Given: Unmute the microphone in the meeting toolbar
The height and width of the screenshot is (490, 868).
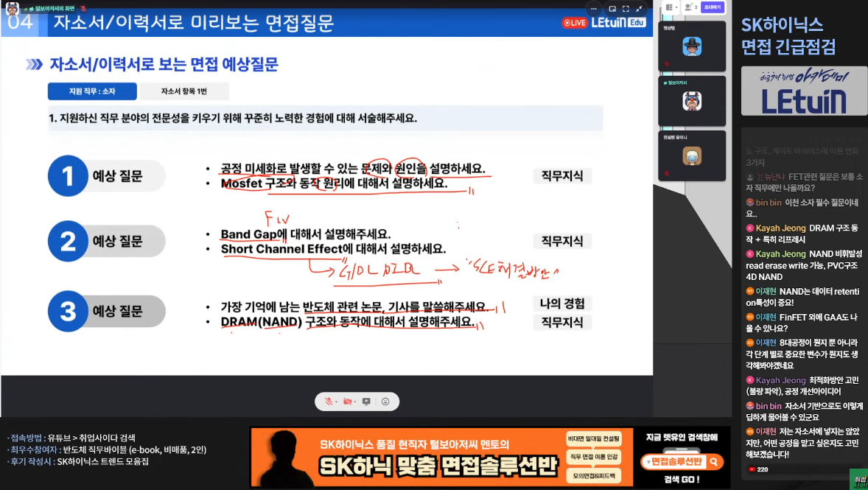Looking at the screenshot, I should pyautogui.click(x=328, y=402).
